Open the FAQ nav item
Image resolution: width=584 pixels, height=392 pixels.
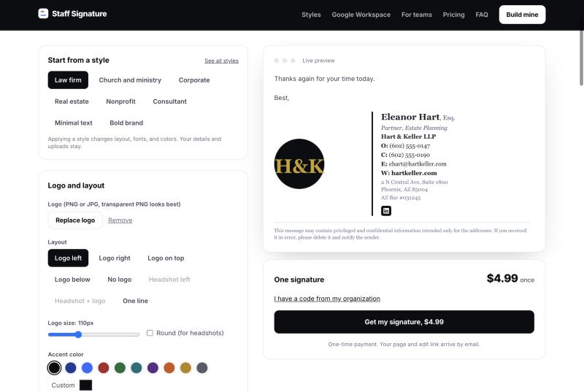[481, 15]
